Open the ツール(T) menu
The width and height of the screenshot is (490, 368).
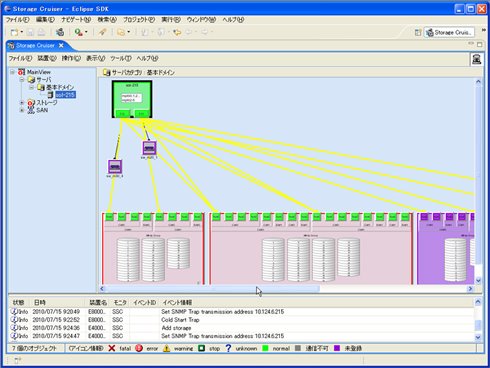[121, 58]
